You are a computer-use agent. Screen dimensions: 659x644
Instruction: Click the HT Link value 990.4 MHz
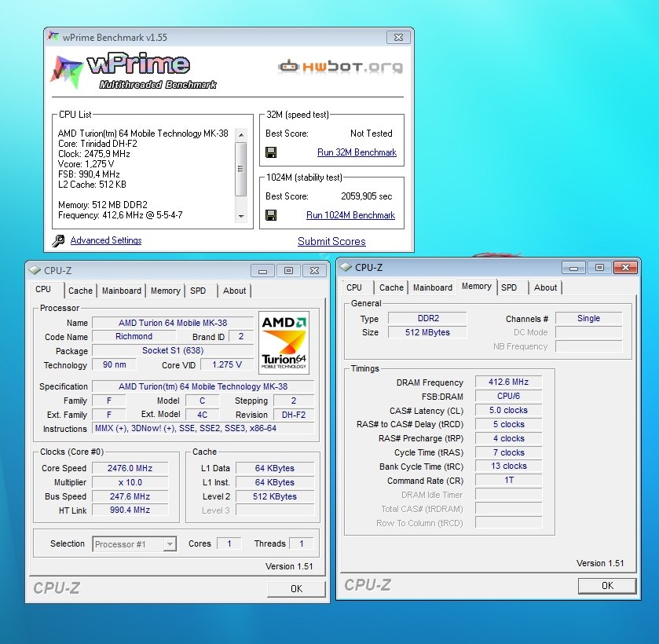(x=130, y=510)
